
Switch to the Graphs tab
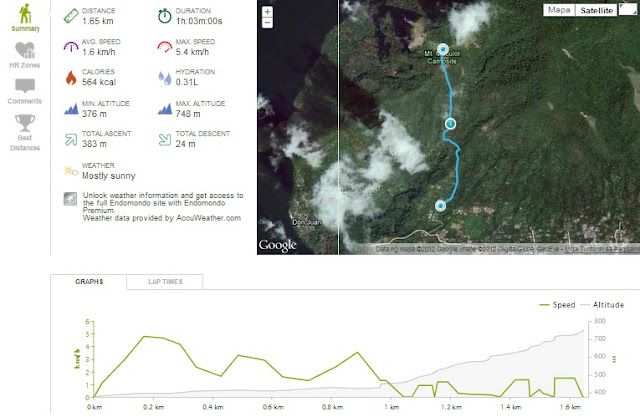[x=90, y=282]
